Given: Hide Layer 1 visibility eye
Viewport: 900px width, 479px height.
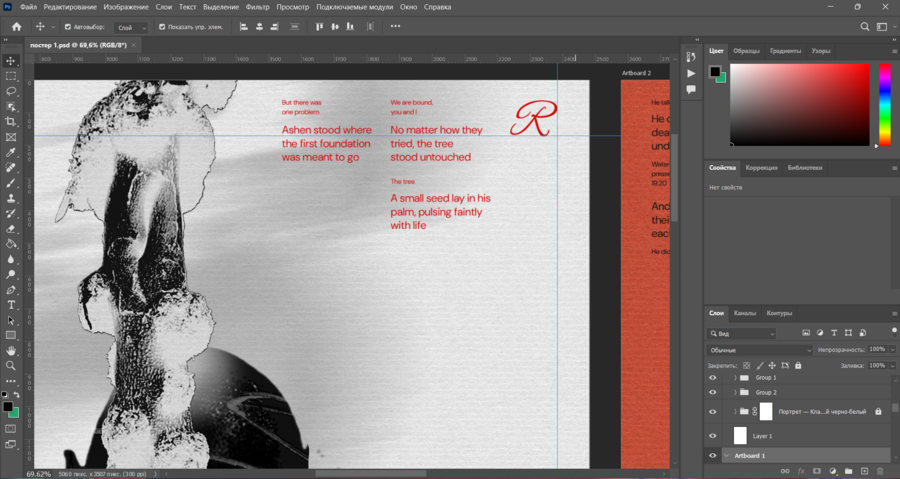Looking at the screenshot, I should (x=713, y=436).
